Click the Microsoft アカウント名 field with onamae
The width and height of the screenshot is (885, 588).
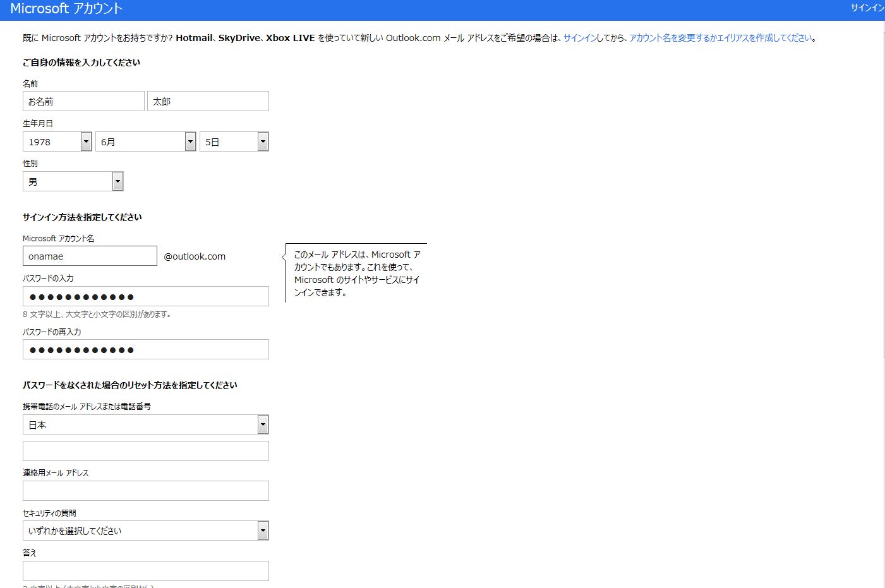pos(90,256)
